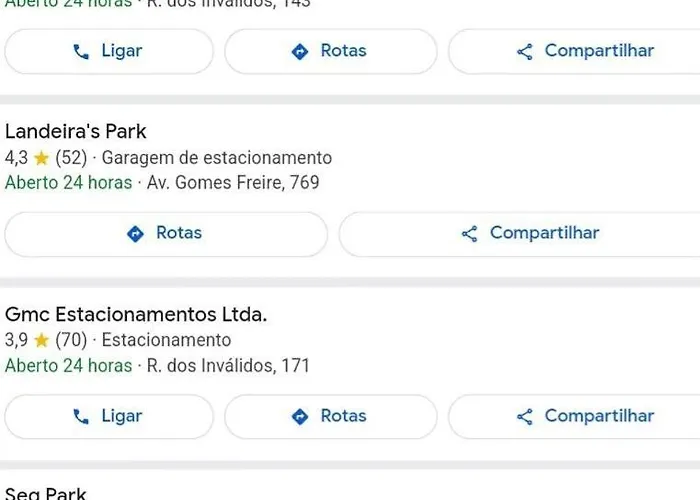The width and height of the screenshot is (700, 500).
Task: Click the share icon under Gmc Estacionamentos
Action: (525, 417)
